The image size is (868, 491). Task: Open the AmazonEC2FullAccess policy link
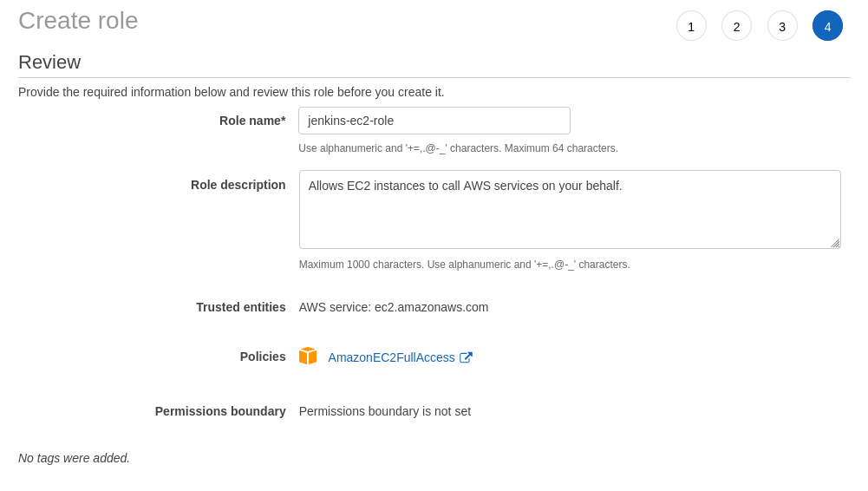[391, 357]
